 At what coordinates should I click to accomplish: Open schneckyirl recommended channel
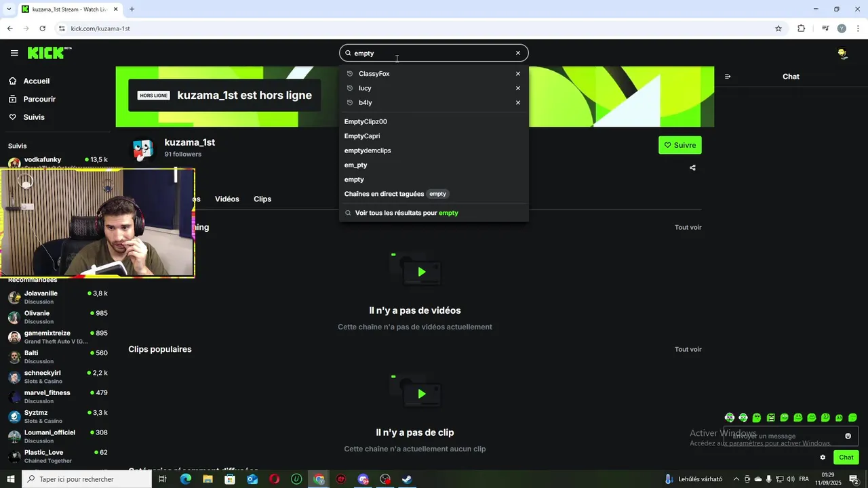point(58,377)
